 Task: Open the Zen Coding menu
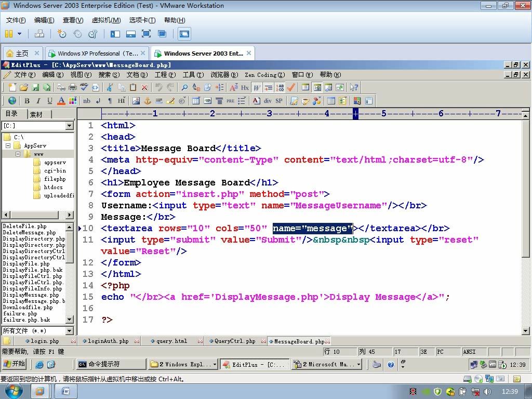264,75
